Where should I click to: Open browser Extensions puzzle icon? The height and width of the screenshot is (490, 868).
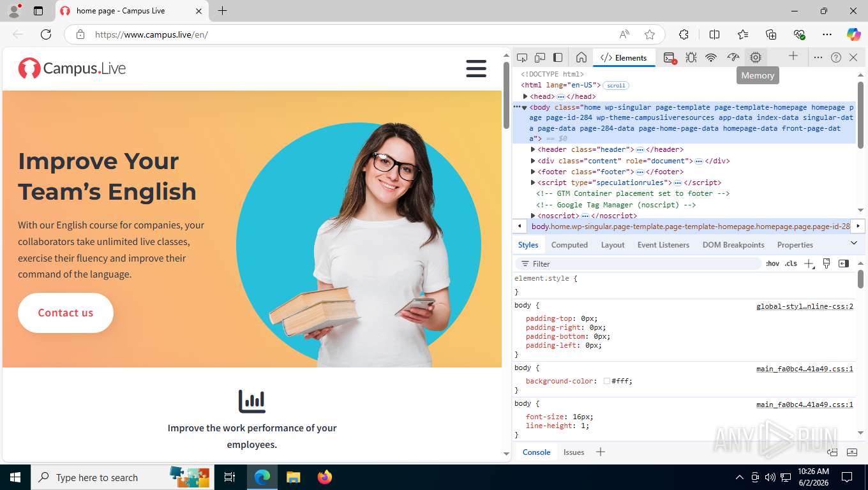point(684,34)
